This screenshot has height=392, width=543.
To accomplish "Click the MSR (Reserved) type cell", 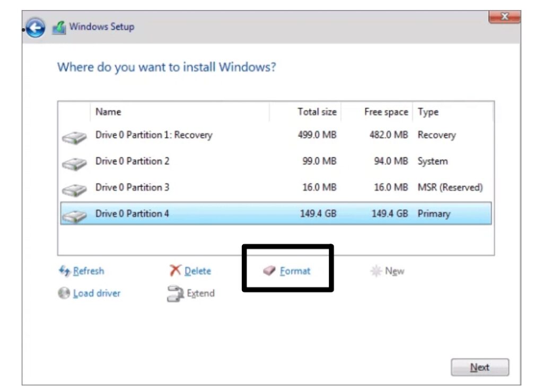I will pyautogui.click(x=450, y=188).
